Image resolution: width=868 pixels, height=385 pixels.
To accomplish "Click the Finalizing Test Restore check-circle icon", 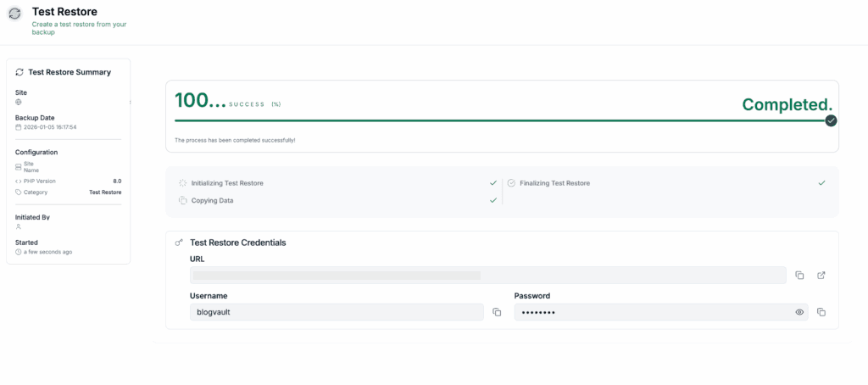I will (x=511, y=183).
